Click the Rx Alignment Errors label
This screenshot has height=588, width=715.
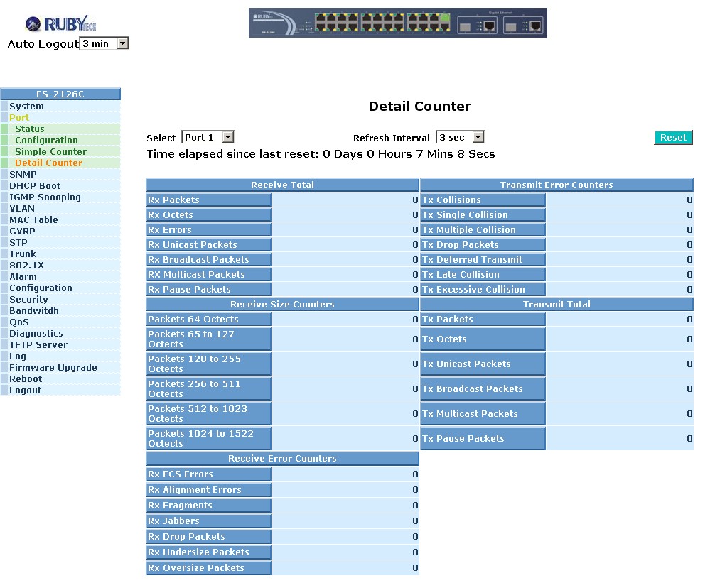pyautogui.click(x=208, y=489)
